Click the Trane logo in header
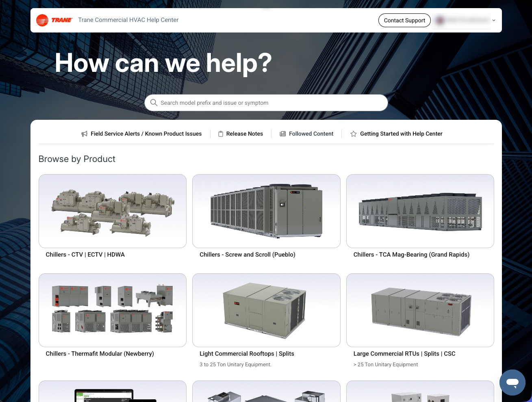The image size is (532, 402). pyautogui.click(x=54, y=20)
